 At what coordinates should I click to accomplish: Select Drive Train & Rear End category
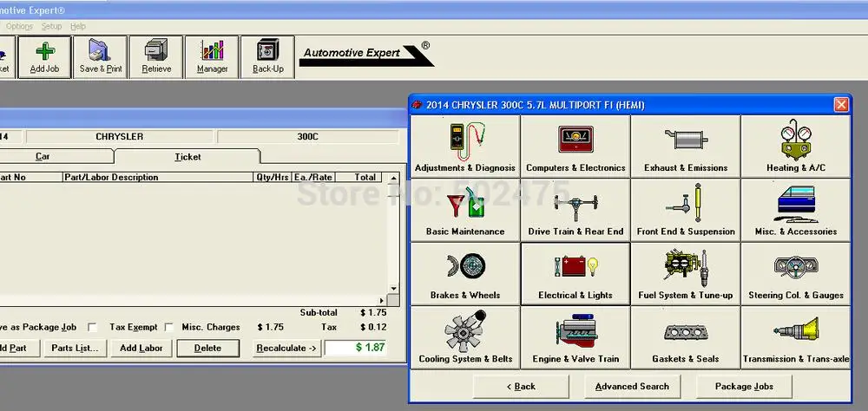[575, 210]
